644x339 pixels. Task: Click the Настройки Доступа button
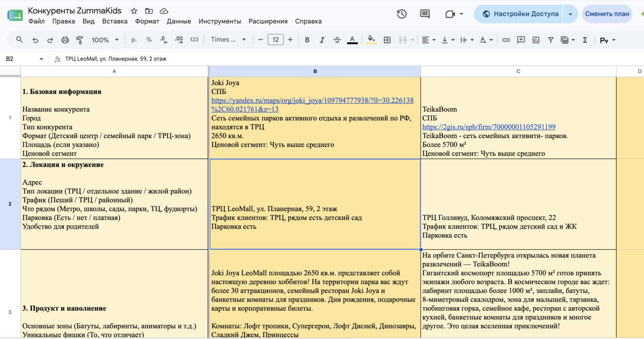point(520,14)
